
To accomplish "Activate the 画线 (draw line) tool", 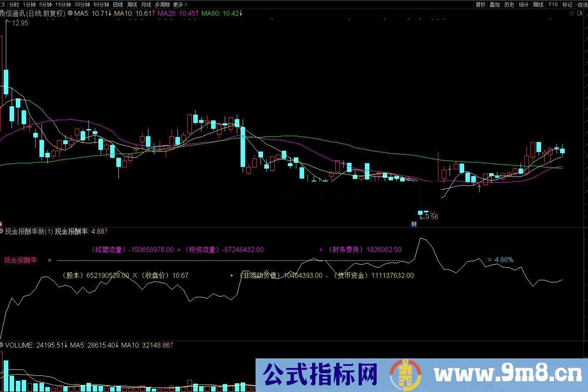I will coord(537,5).
